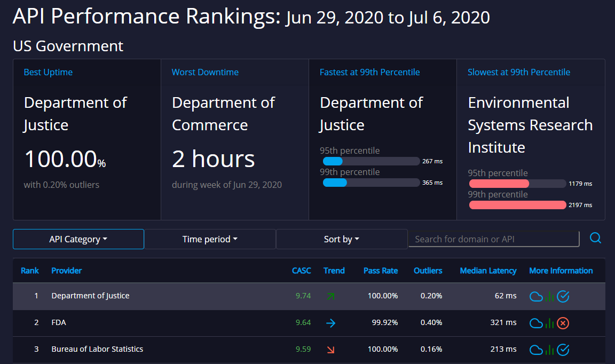Open bar chart icon for Department of Justice row
The height and width of the screenshot is (364, 615).
tap(549, 297)
